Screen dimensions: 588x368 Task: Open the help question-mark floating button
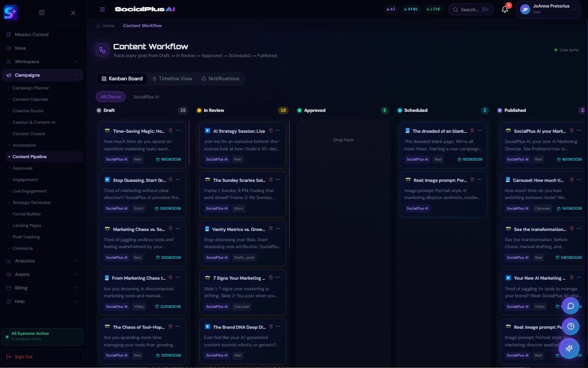tap(570, 326)
